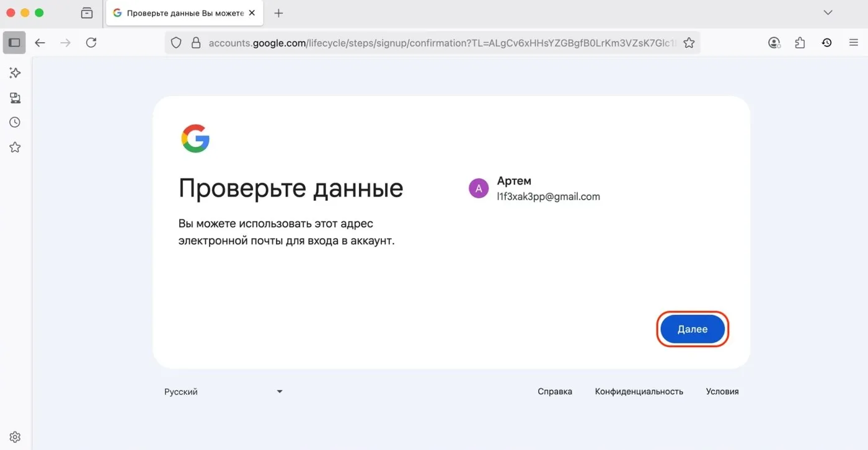Bookmark this page with the star
This screenshot has width=868, height=450.
[x=689, y=43]
